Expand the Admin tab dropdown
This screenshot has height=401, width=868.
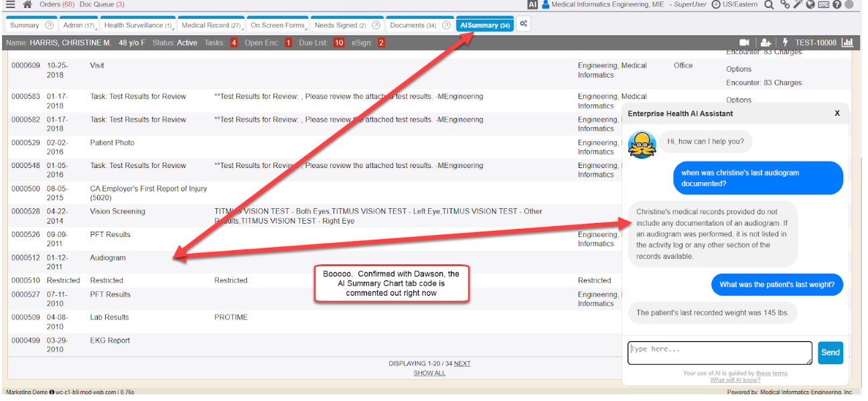78,25
